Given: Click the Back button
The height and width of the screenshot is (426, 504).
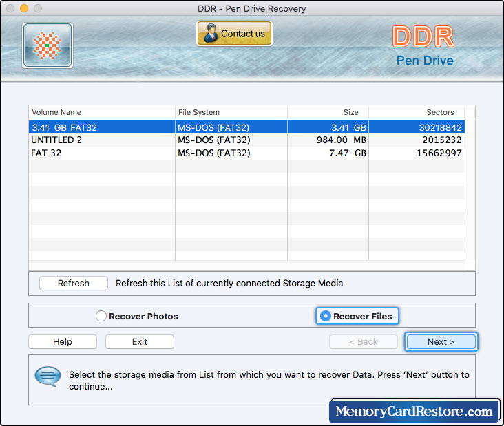Looking at the screenshot, I should [x=364, y=341].
